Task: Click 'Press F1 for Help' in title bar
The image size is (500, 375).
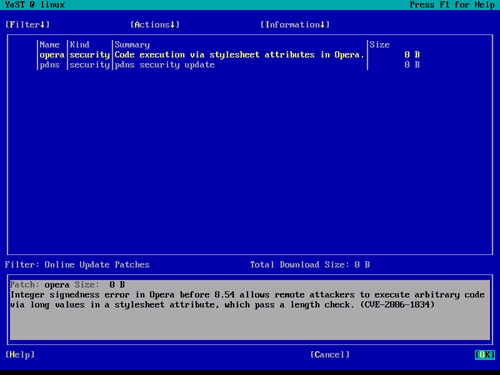Action: click(452, 5)
